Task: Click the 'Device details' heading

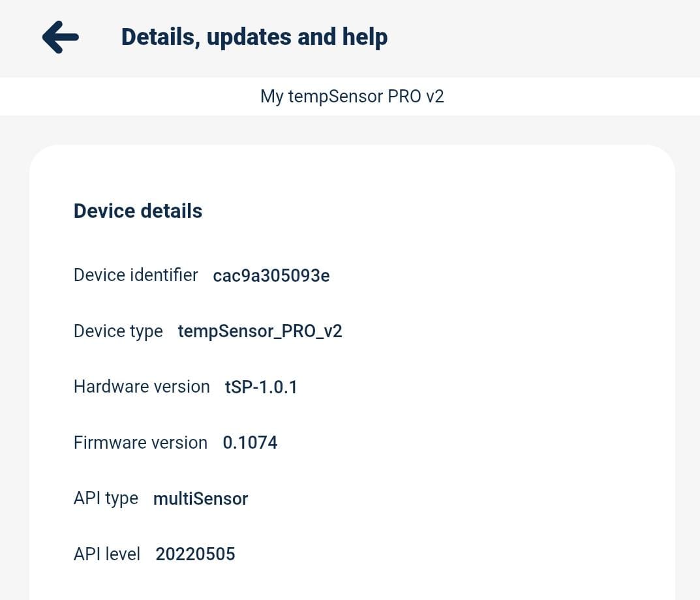Action: [x=138, y=211]
